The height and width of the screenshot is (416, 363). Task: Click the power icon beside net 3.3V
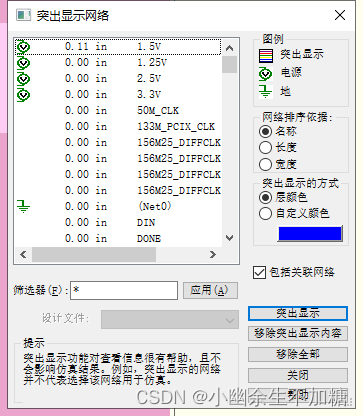[23, 95]
